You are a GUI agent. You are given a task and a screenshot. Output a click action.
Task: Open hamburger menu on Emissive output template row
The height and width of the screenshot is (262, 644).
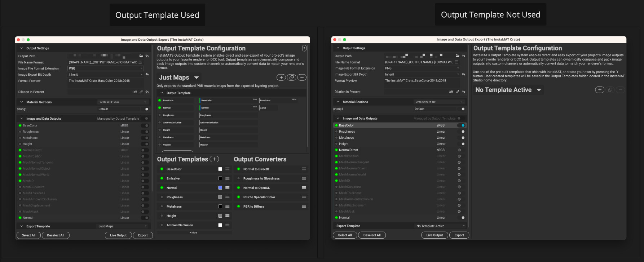(x=228, y=178)
